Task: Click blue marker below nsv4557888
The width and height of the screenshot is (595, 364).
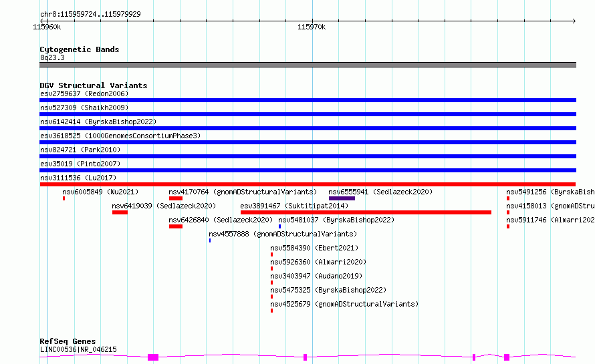Action: click(210, 240)
